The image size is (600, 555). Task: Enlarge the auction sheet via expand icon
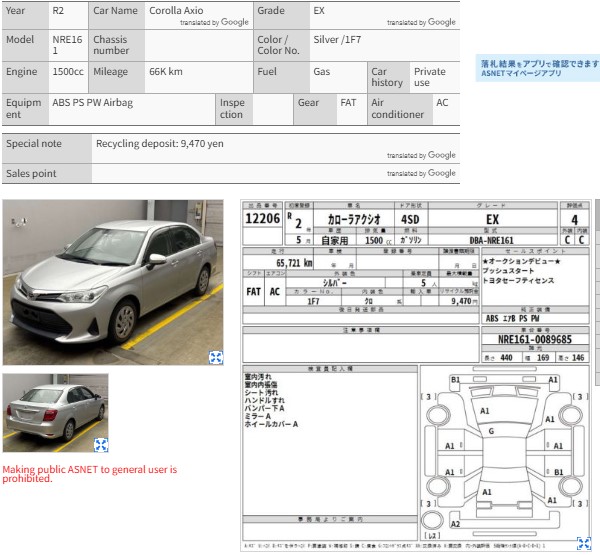[x=584, y=543]
